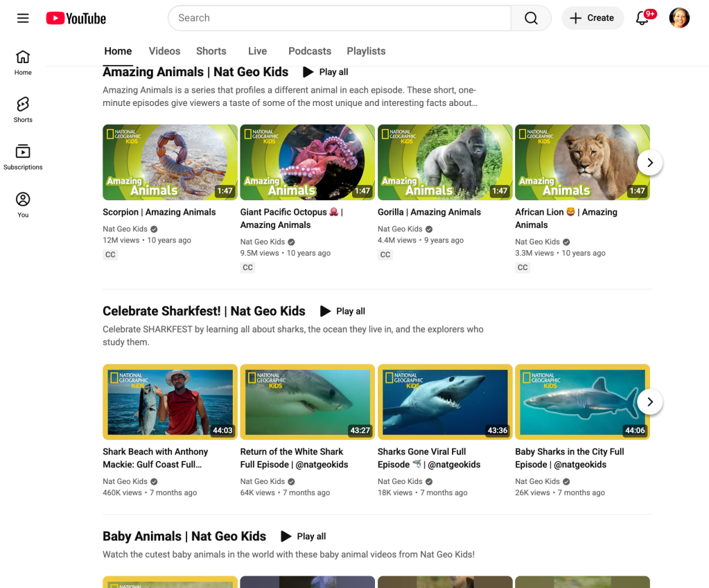Open Subscriptions in the sidebar
This screenshot has width=709, height=588.
23,157
